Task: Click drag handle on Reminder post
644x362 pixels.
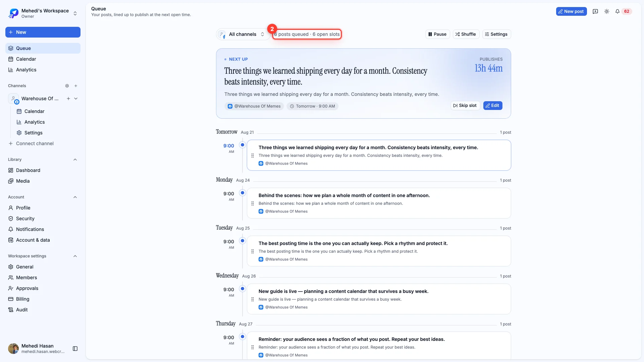Action: [x=253, y=347]
